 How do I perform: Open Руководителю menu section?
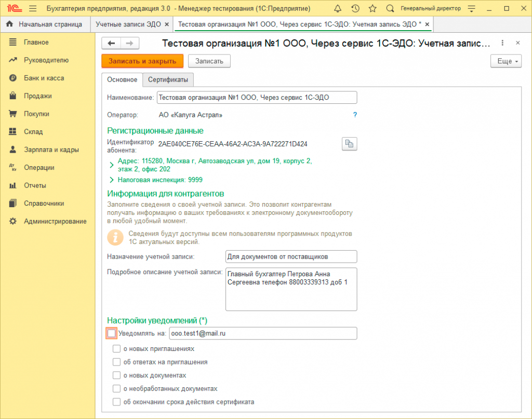pos(46,60)
